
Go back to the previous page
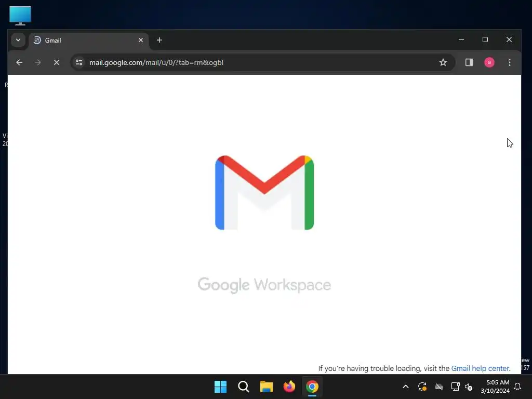pyautogui.click(x=19, y=62)
